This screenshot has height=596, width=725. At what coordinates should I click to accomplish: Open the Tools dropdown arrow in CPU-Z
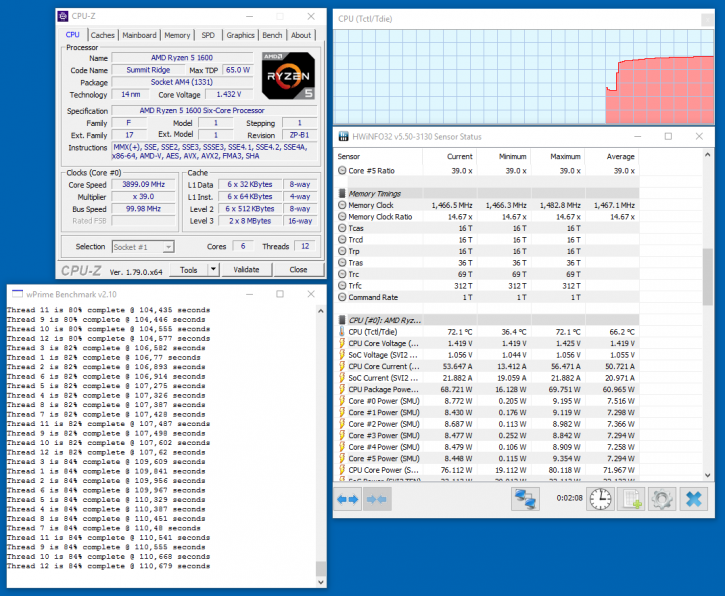coord(213,269)
